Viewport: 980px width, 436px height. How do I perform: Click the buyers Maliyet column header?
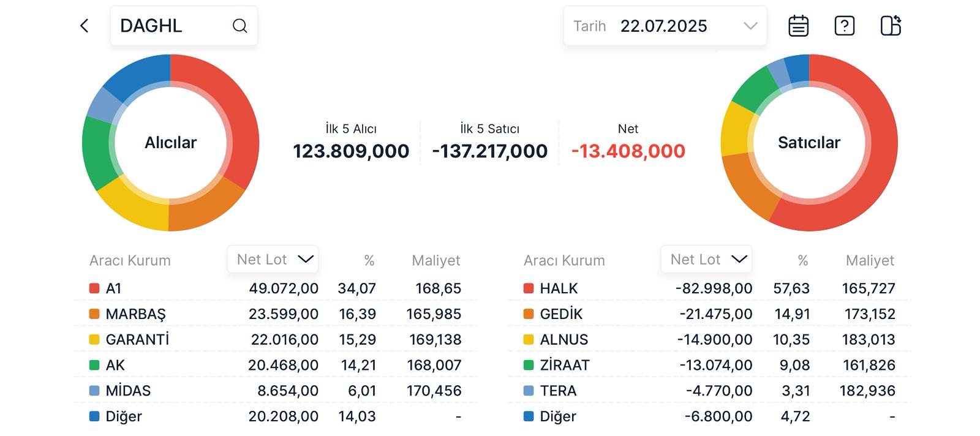435,261
